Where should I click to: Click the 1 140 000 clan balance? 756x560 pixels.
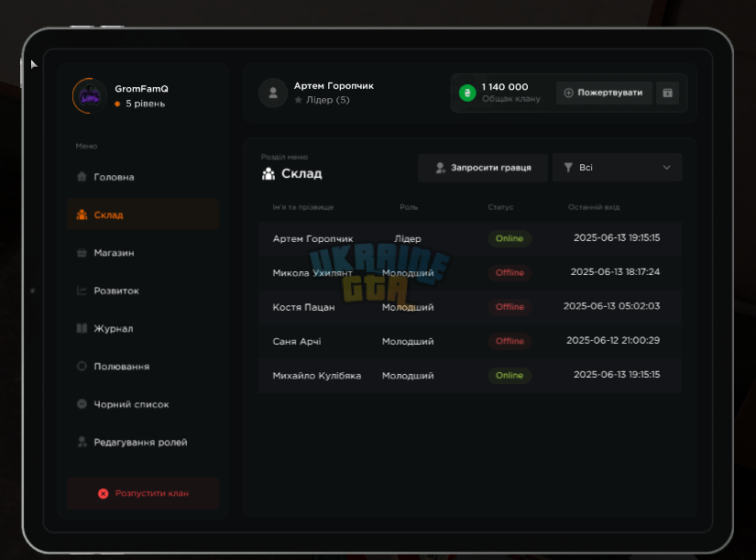click(x=505, y=87)
